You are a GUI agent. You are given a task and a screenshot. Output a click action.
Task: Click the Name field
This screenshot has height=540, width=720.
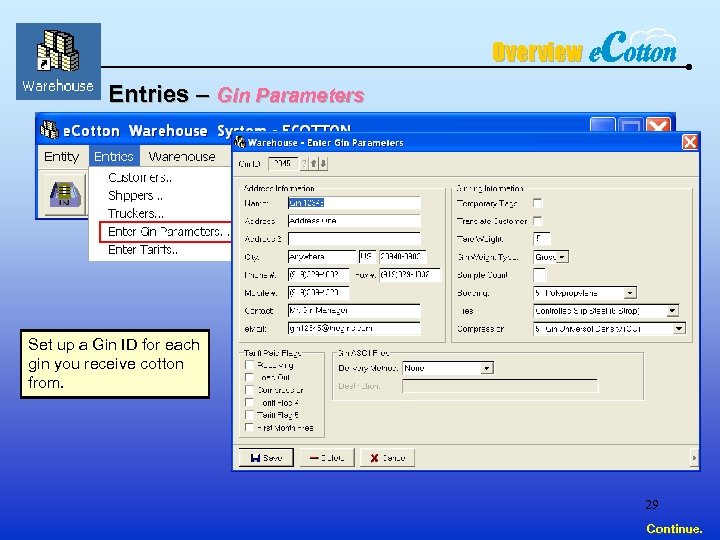tap(354, 203)
